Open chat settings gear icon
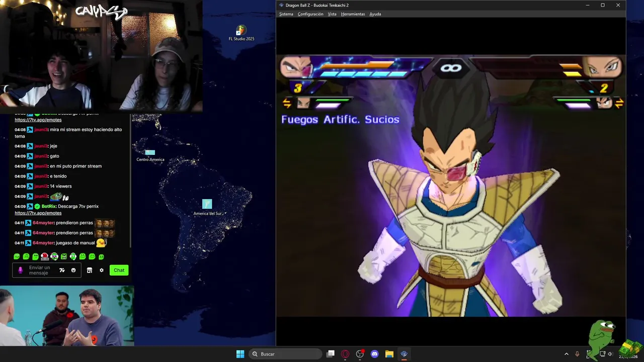This screenshot has width=644, height=362. pyautogui.click(x=102, y=270)
